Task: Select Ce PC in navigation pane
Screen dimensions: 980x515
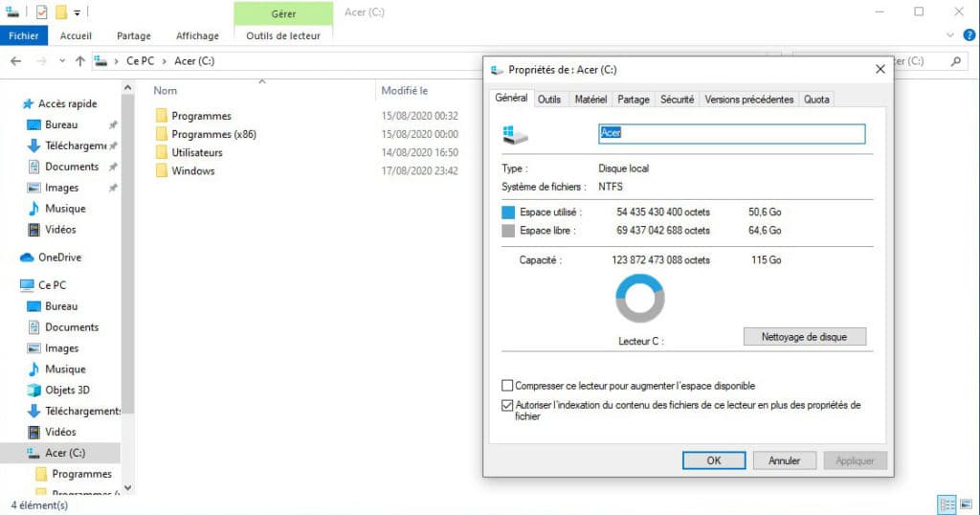Action: click(52, 285)
